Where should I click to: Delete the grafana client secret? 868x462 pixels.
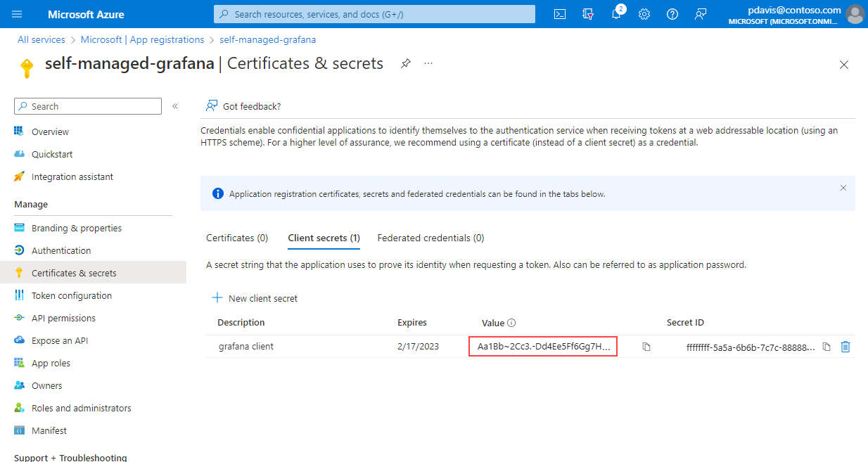click(x=845, y=347)
